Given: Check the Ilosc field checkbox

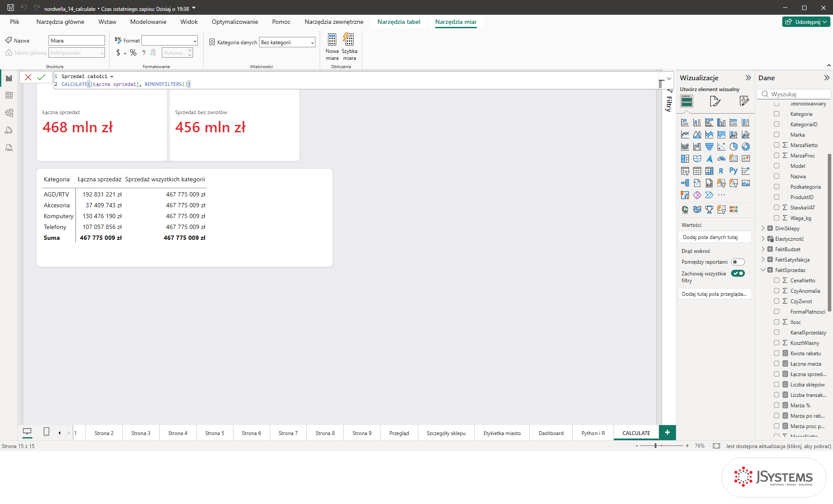Looking at the screenshot, I should point(777,322).
